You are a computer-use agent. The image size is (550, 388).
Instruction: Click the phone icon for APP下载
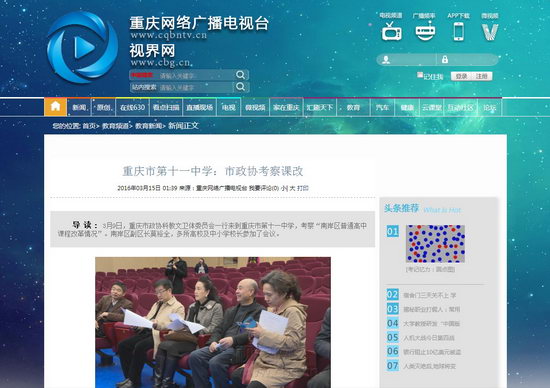[x=458, y=31]
